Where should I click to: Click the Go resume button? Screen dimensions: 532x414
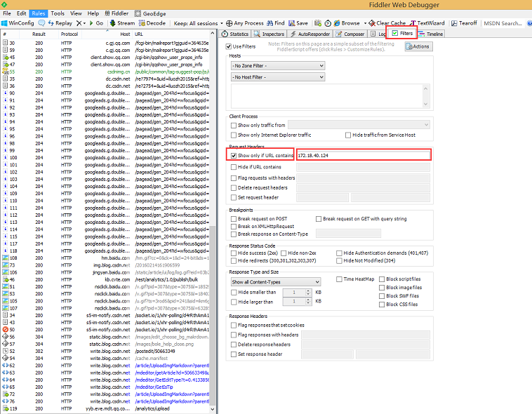pos(96,23)
